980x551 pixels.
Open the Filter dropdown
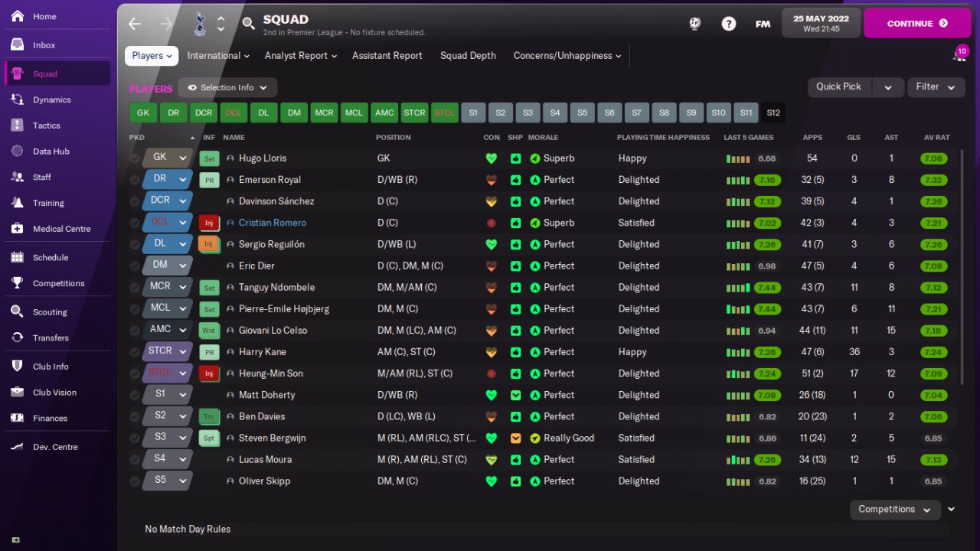(936, 87)
